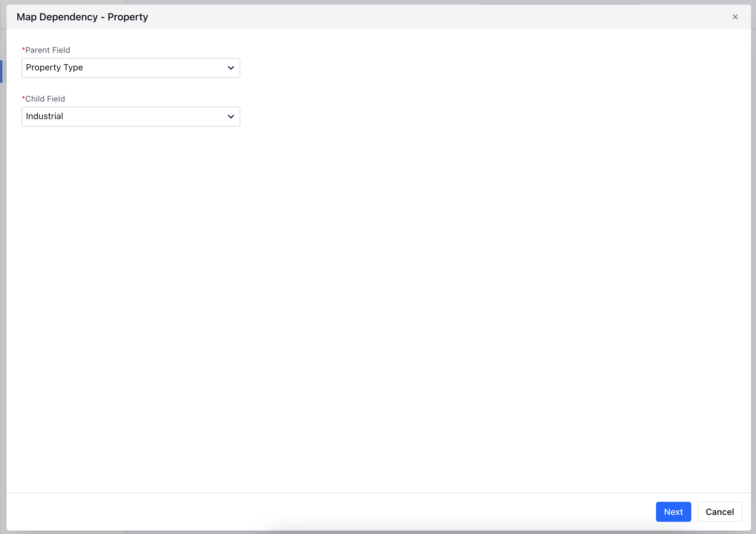Viewport: 756px width, 534px height.
Task: Open the Parent Field dropdown showing Property Type
Action: [x=131, y=68]
